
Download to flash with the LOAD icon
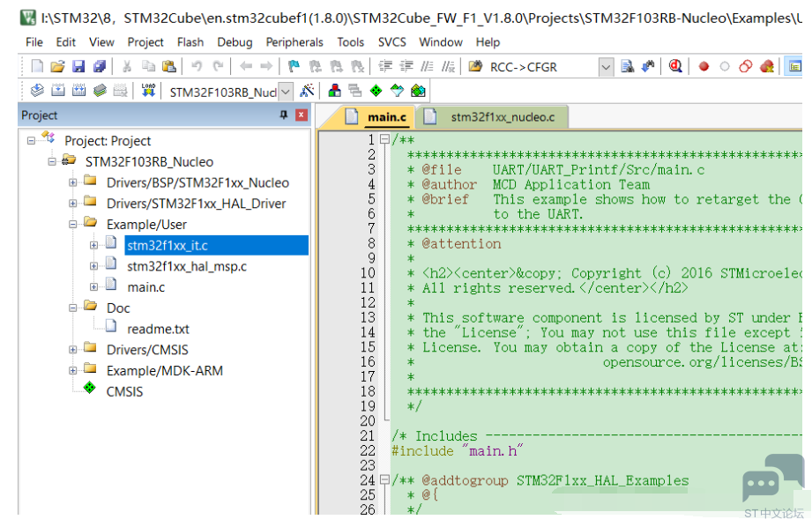(148, 91)
